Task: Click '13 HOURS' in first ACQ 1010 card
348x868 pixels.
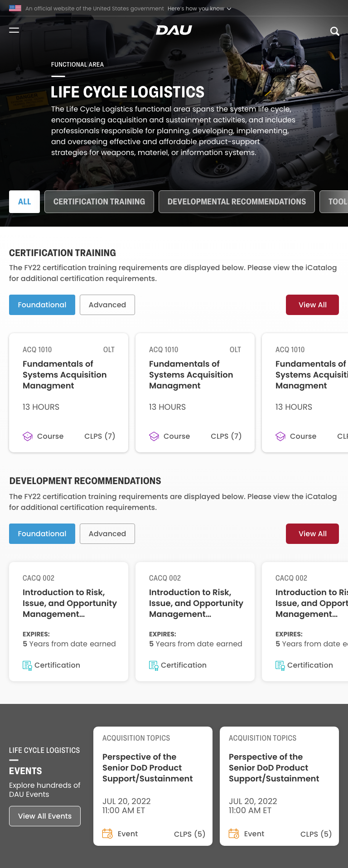Action: (41, 407)
